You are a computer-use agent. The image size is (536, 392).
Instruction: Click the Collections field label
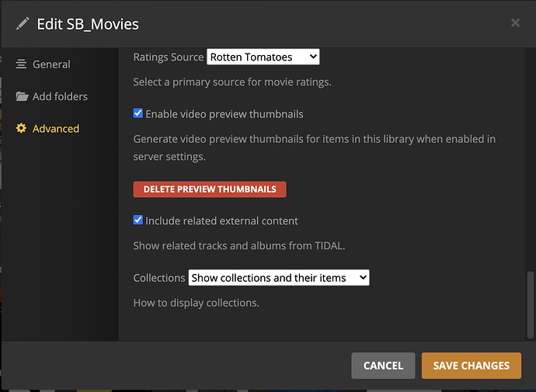coord(159,278)
